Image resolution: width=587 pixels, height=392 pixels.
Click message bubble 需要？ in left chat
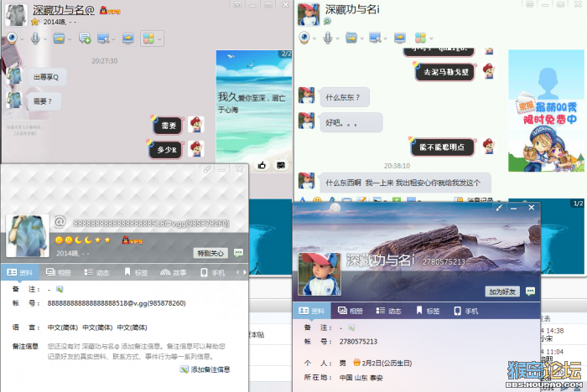(x=43, y=101)
